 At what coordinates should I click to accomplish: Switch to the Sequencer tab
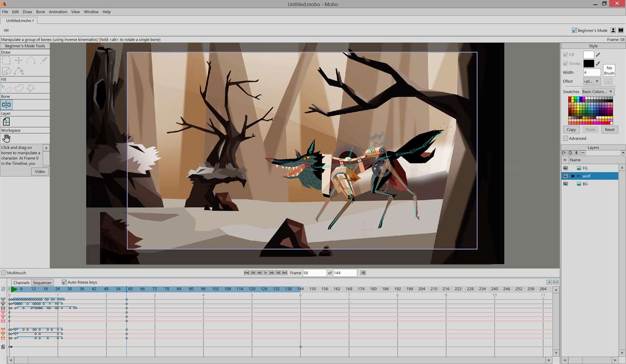click(42, 283)
